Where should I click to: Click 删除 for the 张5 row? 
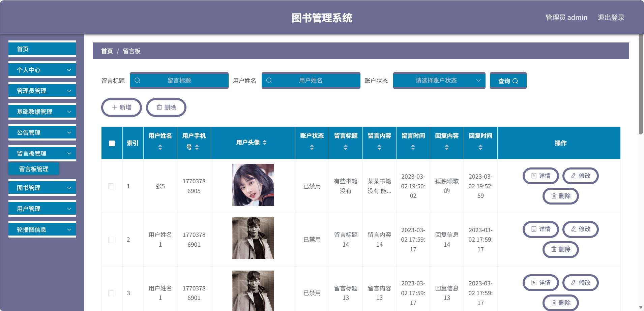click(561, 196)
